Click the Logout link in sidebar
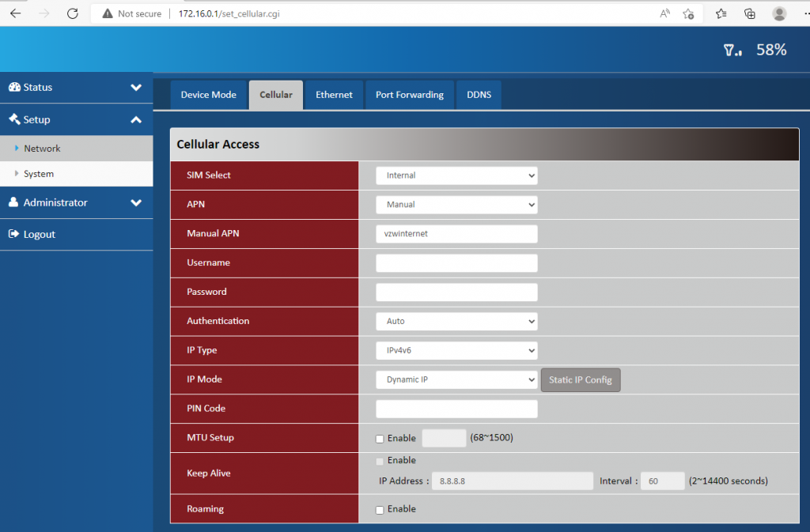This screenshot has width=810, height=532. 40,235
